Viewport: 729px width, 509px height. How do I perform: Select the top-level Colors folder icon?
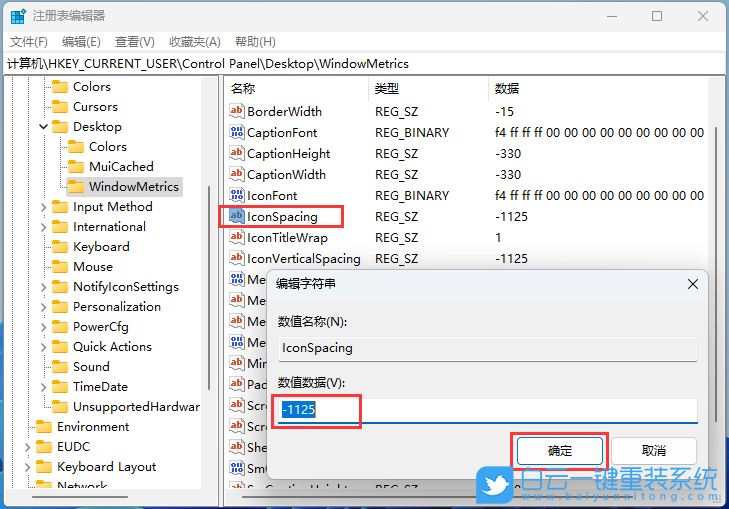click(x=60, y=87)
